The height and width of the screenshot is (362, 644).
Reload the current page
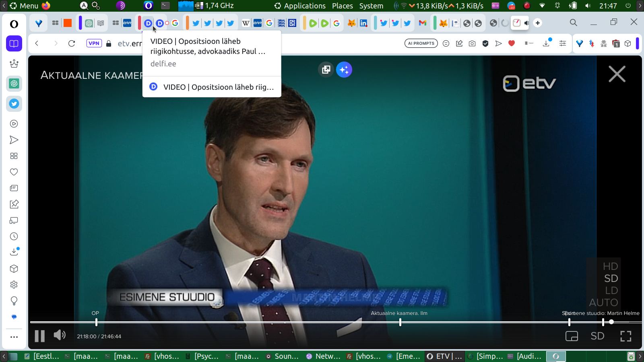(72, 43)
